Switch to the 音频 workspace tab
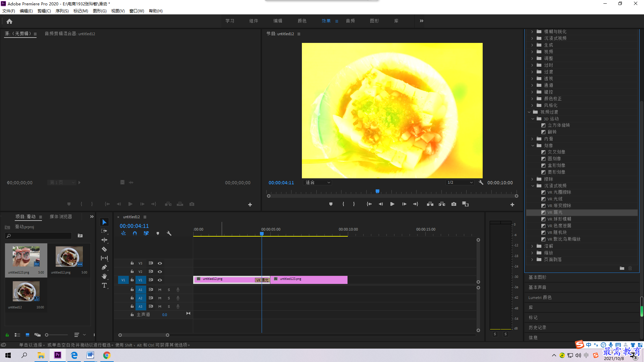 (351, 21)
